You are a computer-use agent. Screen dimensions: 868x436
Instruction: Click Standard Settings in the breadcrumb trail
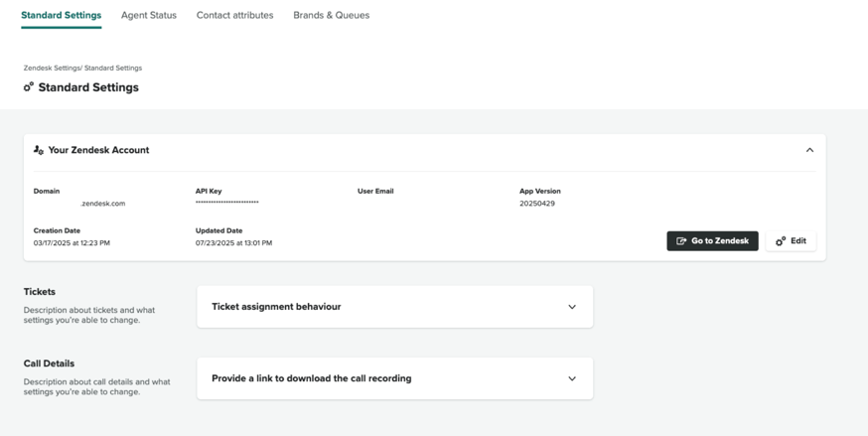[x=113, y=69]
